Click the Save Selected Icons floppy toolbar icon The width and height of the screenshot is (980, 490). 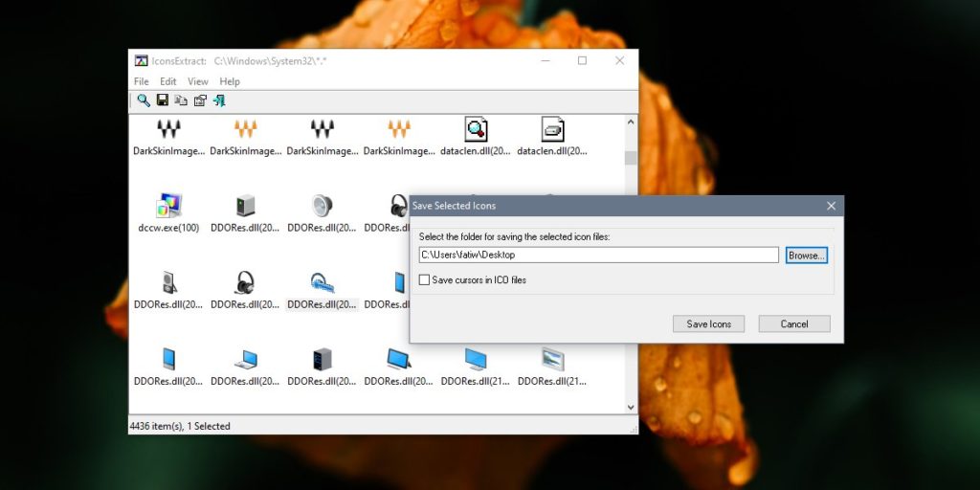coord(163,100)
